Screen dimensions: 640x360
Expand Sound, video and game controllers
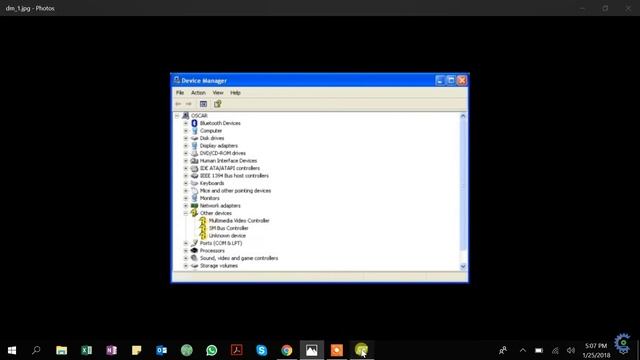[x=186, y=258]
